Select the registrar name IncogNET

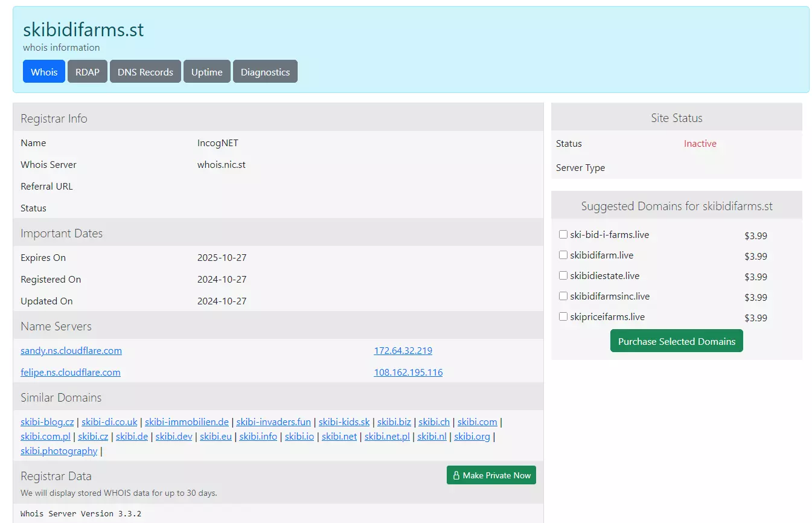(x=218, y=143)
